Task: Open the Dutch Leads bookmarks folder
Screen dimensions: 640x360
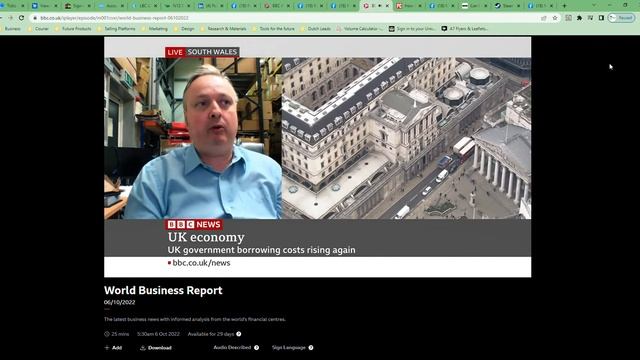Action: pos(316,29)
